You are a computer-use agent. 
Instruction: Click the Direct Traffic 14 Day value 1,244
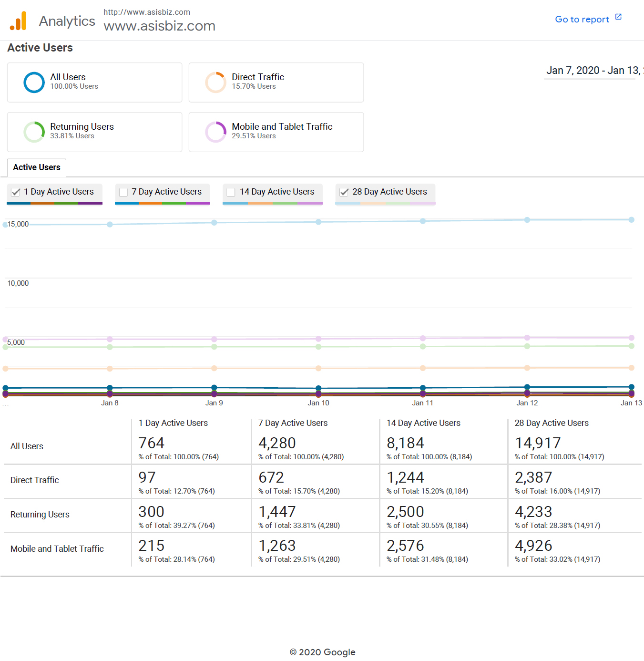pos(405,477)
